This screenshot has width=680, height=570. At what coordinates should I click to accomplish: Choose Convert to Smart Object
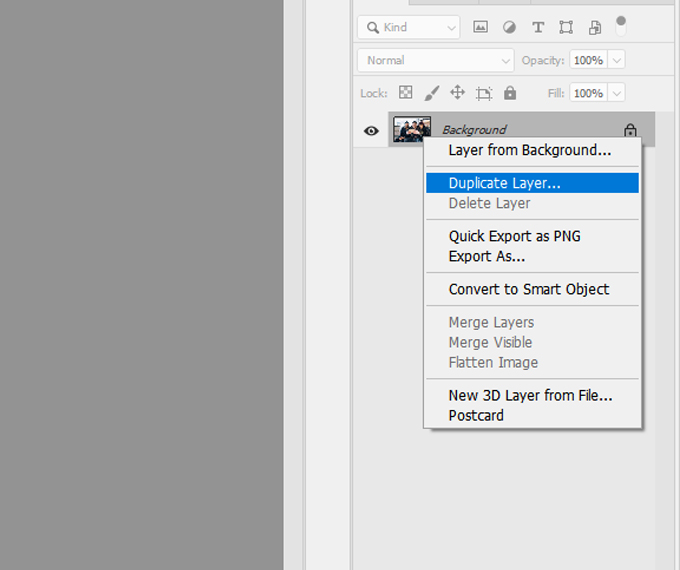pos(532,289)
